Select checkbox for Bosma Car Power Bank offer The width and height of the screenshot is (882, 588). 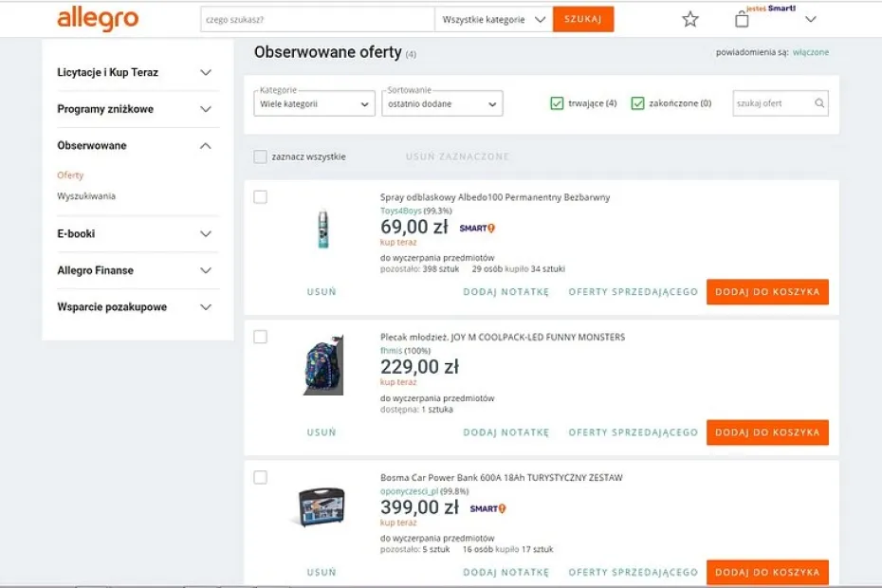(x=260, y=478)
